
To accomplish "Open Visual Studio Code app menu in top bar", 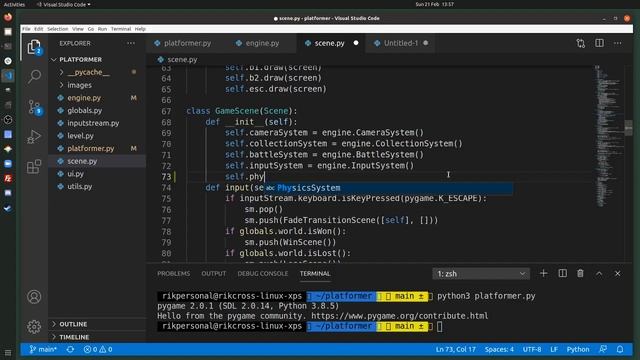I will (64, 4).
